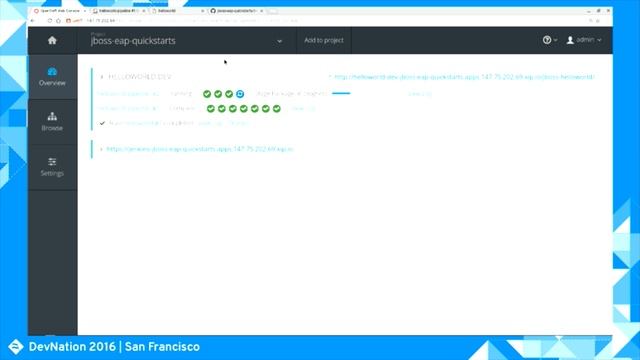Viewport: 640px width, 360px height.
Task: Open the Overview sidebar section
Action: coord(52,77)
